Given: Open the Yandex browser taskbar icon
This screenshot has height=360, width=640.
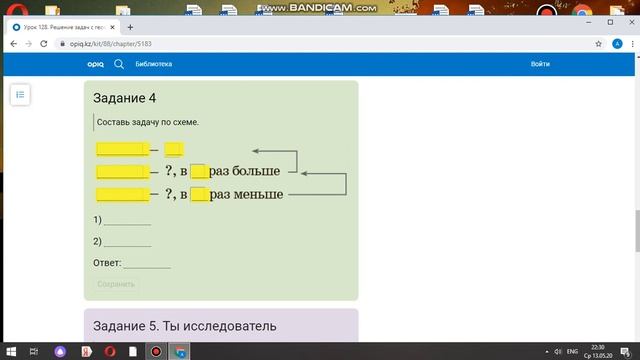Looking at the screenshot, I should pos(86,351).
